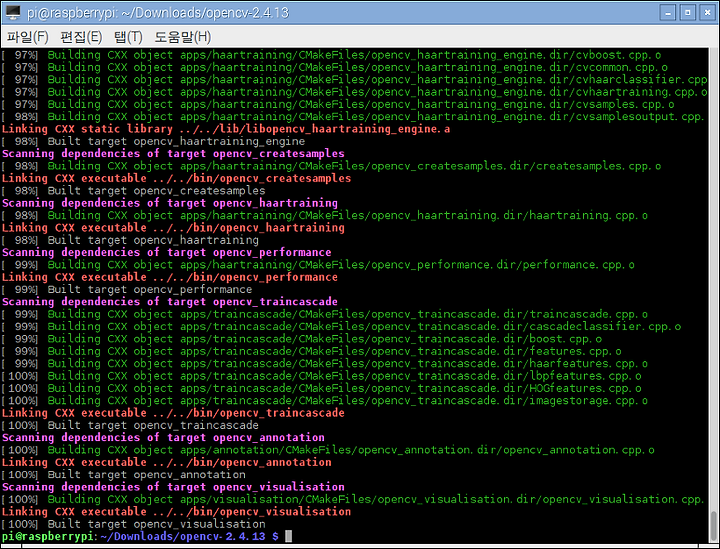The height and width of the screenshot is (549, 720).
Task: Click the window title 'pi@raspberrypi: ~/Downloads/opencv-2.4.13'
Action: click(x=158, y=13)
